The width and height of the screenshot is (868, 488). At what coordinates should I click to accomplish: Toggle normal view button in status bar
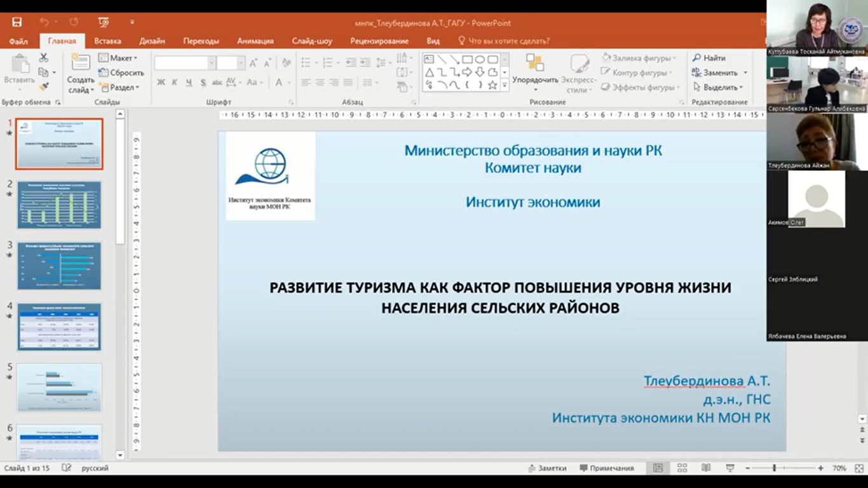658,468
